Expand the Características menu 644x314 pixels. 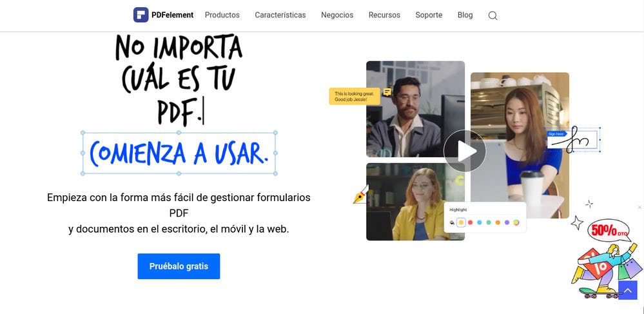280,15
